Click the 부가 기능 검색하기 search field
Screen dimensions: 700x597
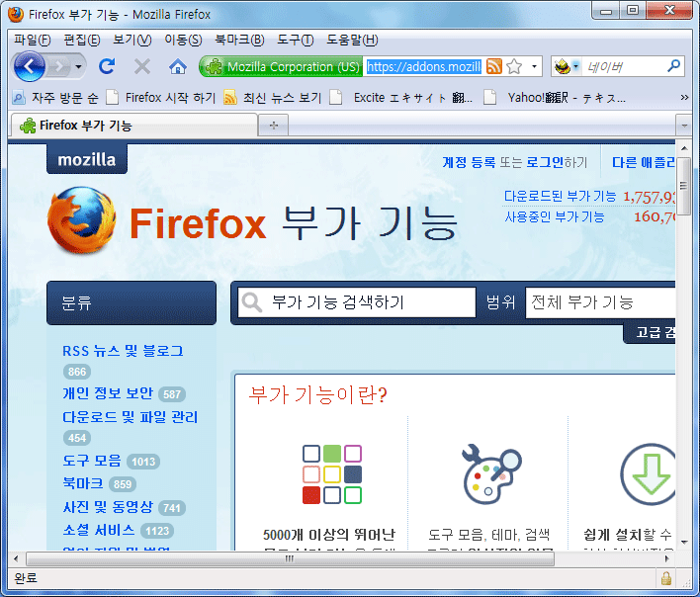pos(357,302)
